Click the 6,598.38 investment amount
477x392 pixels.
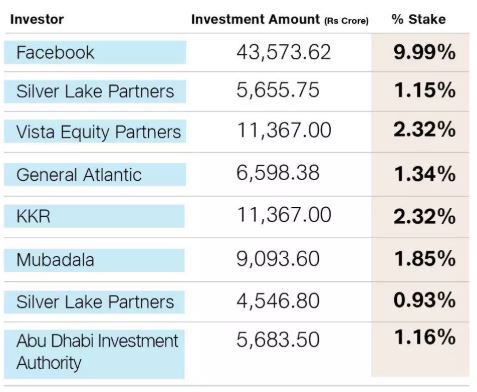278,173
